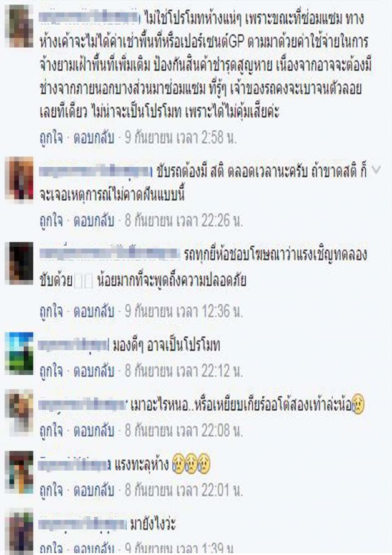Image resolution: width=392 pixels, height=555 pixels.
Task: Click the crying emoji after เกียร์ออโต้สองเท้าล่ะน้อ
Action: click(x=358, y=404)
